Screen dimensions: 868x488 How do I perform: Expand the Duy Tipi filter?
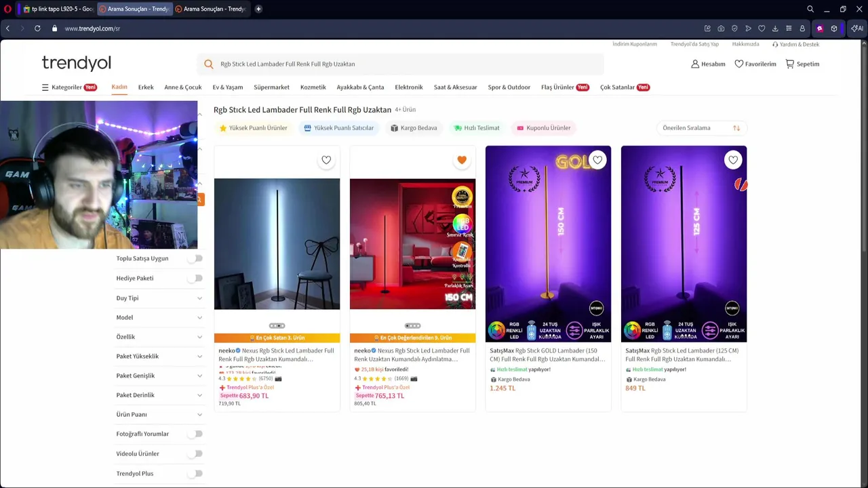tap(159, 298)
